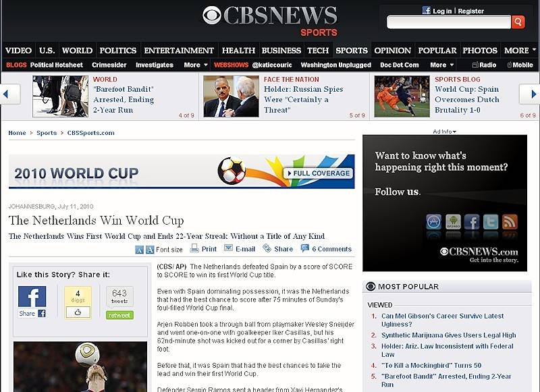Click the search magnifier button
540x392 pixels.
click(518, 22)
